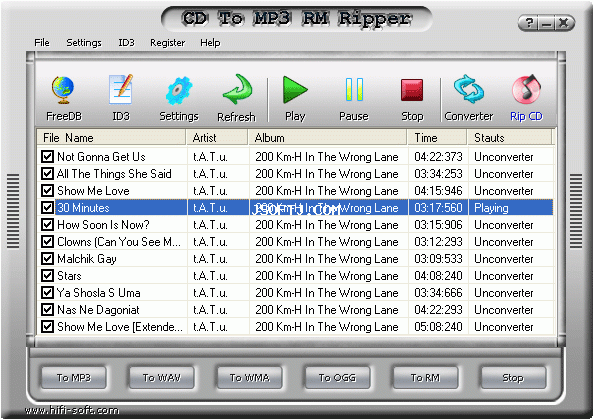Toggle the Malchik Gay track checkbox

coord(47,258)
